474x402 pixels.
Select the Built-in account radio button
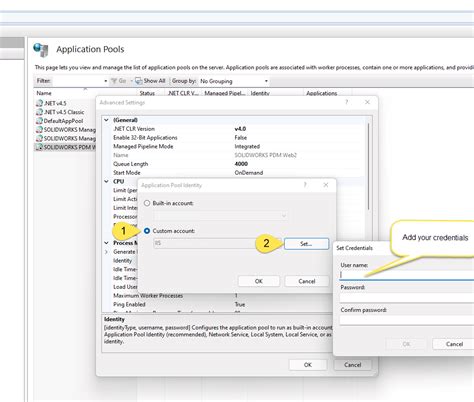(x=147, y=203)
